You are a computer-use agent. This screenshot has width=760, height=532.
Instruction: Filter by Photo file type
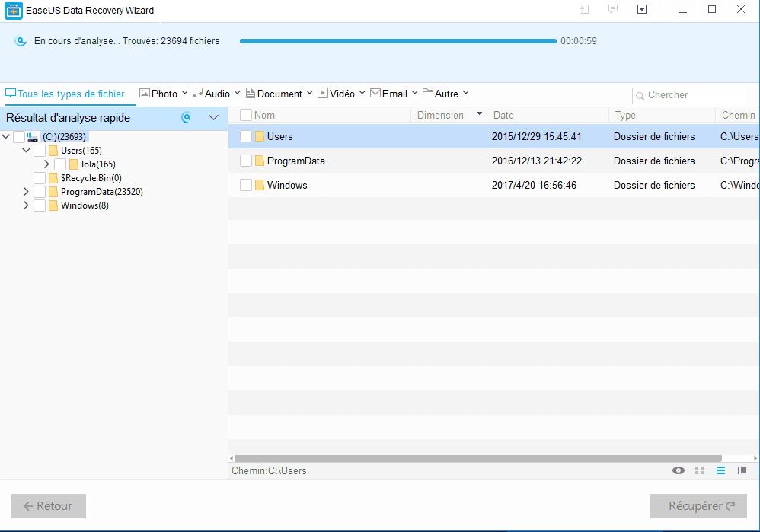[158, 94]
